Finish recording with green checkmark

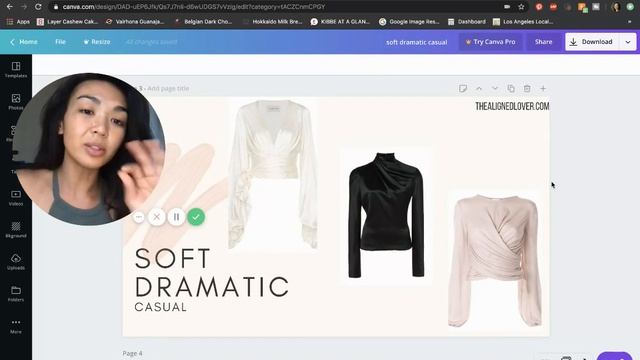point(196,217)
